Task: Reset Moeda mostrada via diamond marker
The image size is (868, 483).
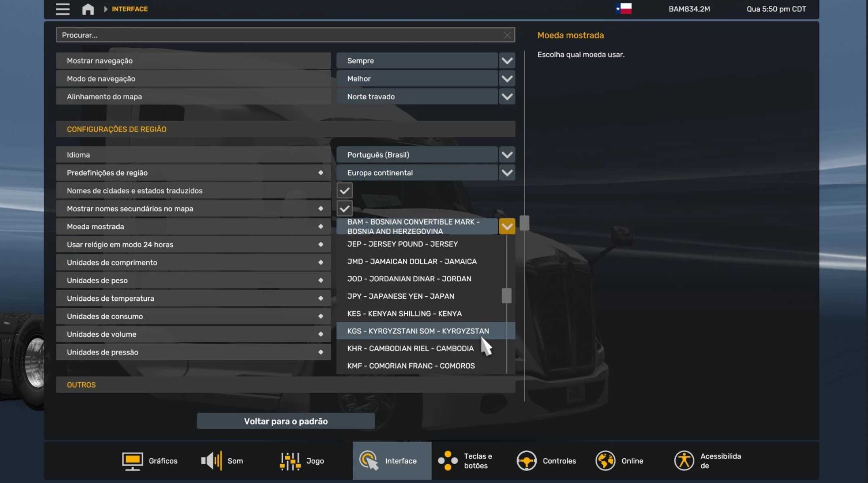Action: tap(320, 226)
